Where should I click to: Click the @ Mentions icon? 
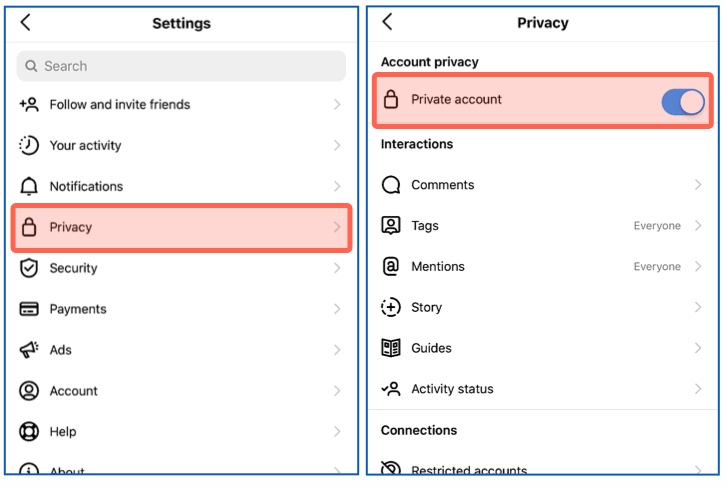(x=391, y=267)
